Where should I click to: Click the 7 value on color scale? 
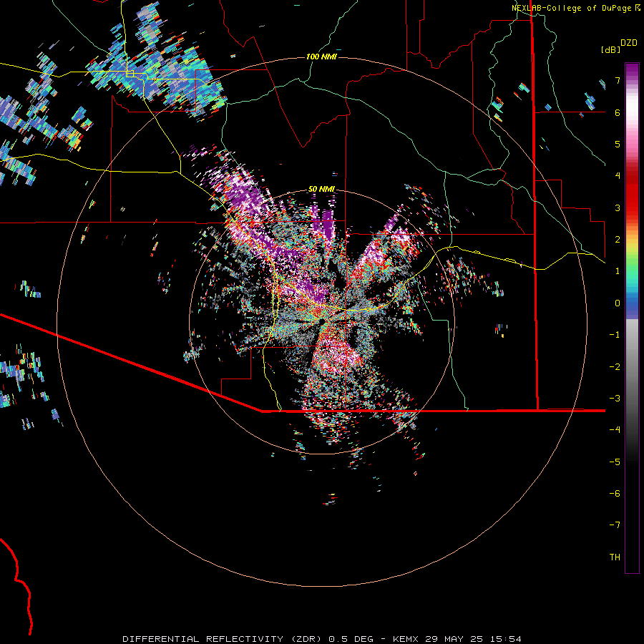tap(618, 80)
